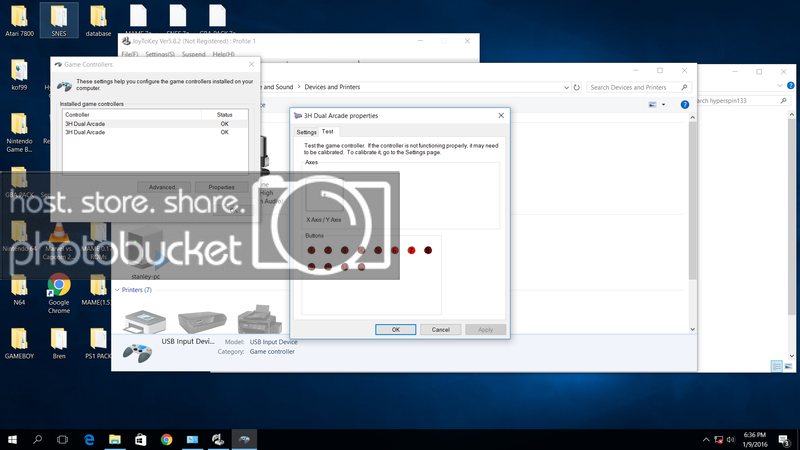
Task: Click Cancel in the properties dialog
Action: tap(441, 329)
